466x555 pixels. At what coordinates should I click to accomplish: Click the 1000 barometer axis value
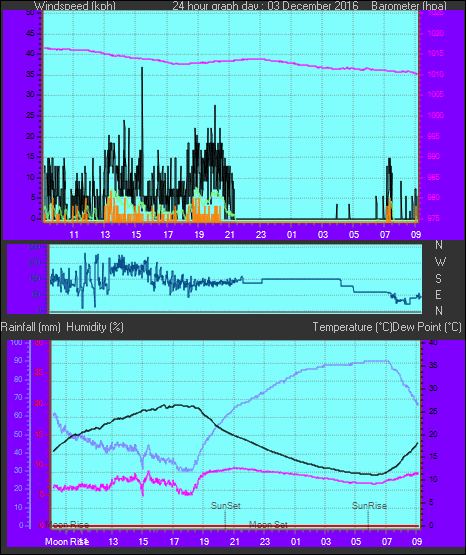[x=436, y=115]
